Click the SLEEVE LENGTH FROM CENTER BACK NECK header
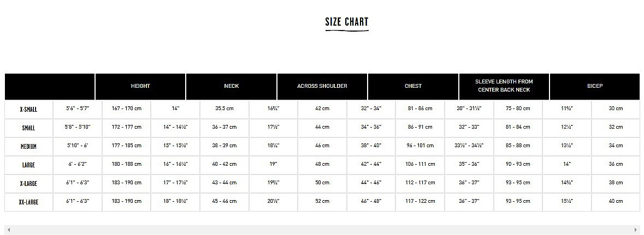This screenshot has height=235, width=644. [x=504, y=86]
